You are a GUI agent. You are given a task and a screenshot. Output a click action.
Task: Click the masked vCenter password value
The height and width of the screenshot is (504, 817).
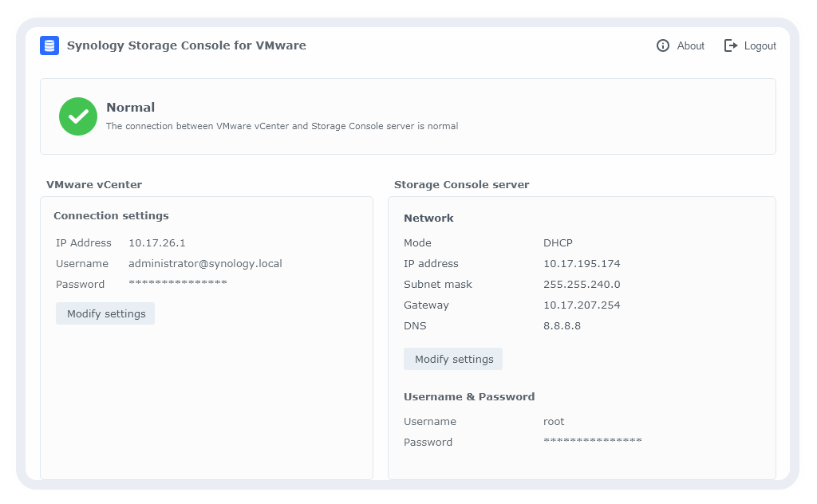coord(178,283)
